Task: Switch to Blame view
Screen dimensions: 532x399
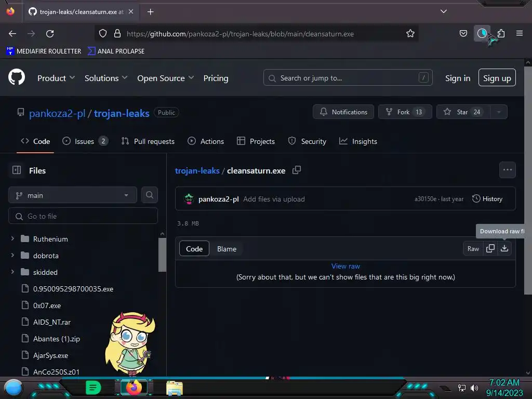Action: click(227, 249)
